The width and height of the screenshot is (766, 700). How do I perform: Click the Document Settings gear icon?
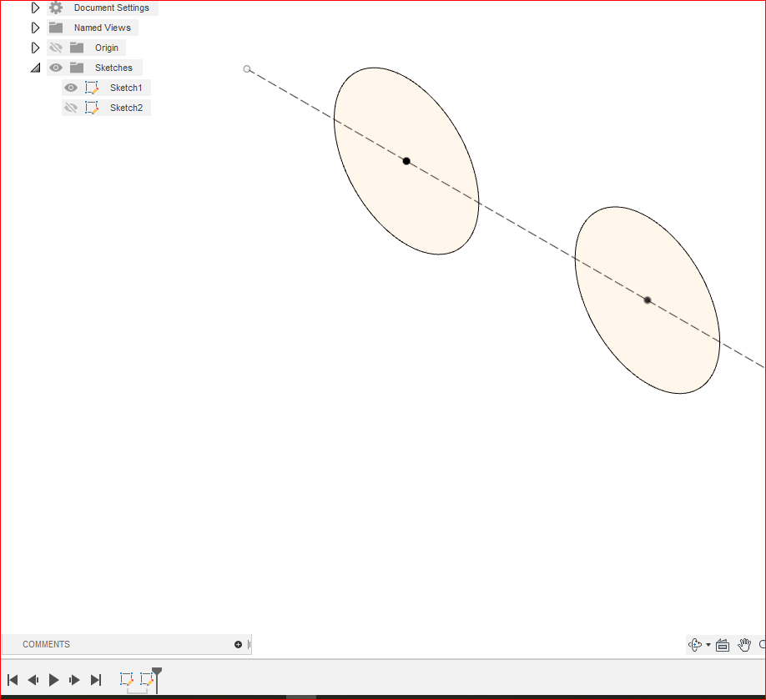[x=56, y=8]
